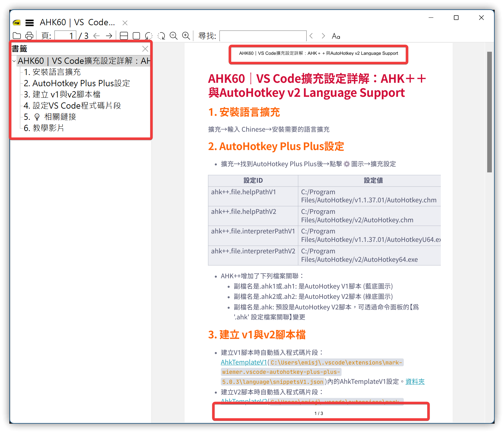The height and width of the screenshot is (433, 504).
Task: Maximize the SumatraPDF window
Action: pos(456,18)
